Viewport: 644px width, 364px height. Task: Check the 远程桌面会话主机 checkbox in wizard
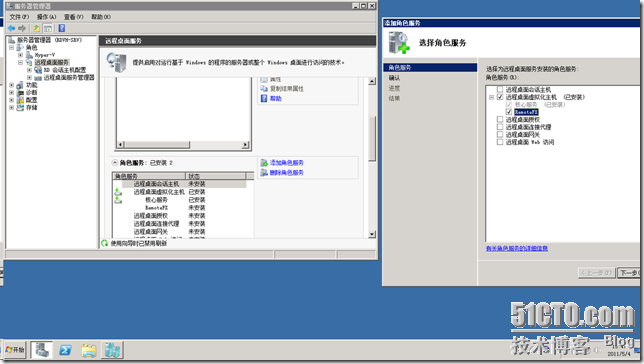(x=500, y=89)
